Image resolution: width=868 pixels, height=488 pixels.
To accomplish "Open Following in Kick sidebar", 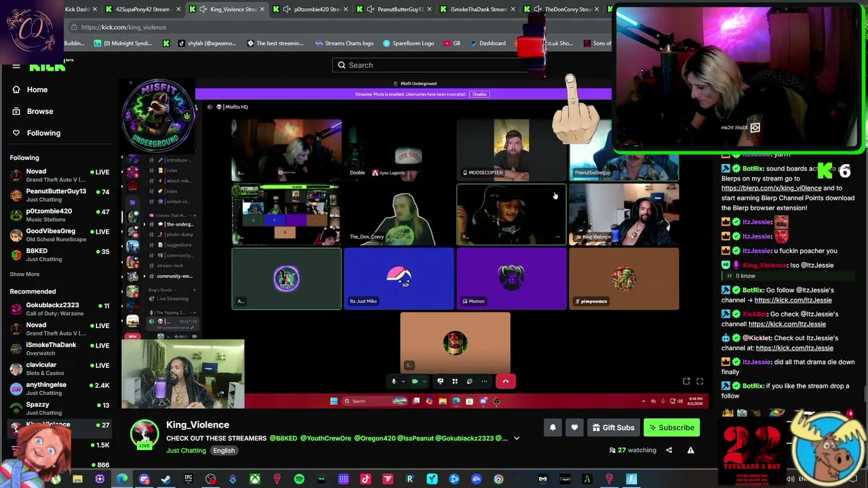I will point(43,133).
